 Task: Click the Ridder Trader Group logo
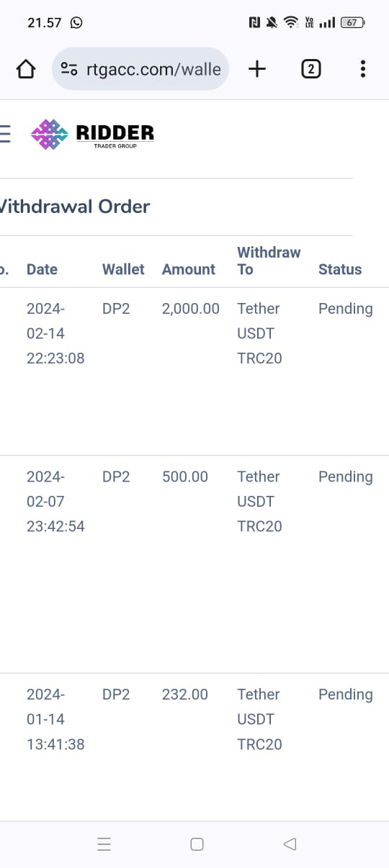93,134
